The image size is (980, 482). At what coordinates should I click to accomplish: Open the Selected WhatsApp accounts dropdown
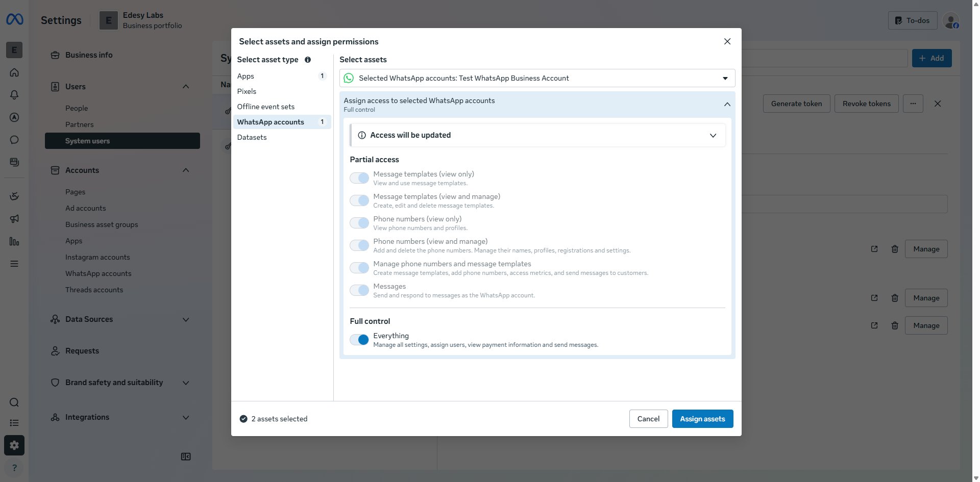pos(537,78)
